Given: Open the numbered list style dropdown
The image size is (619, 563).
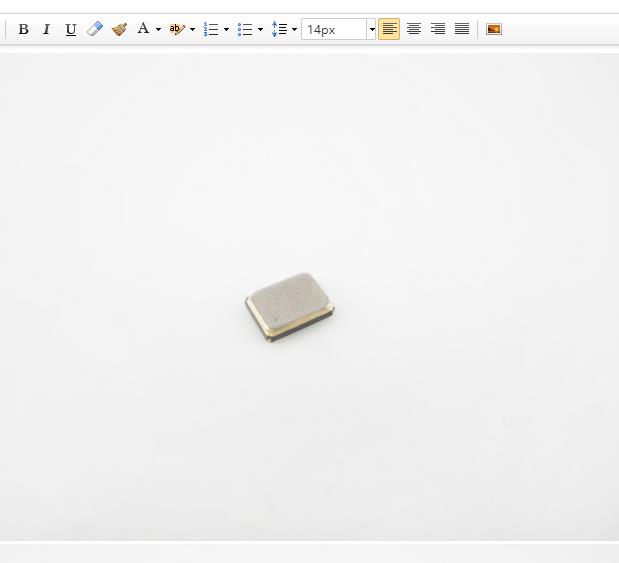Looking at the screenshot, I should (226, 29).
